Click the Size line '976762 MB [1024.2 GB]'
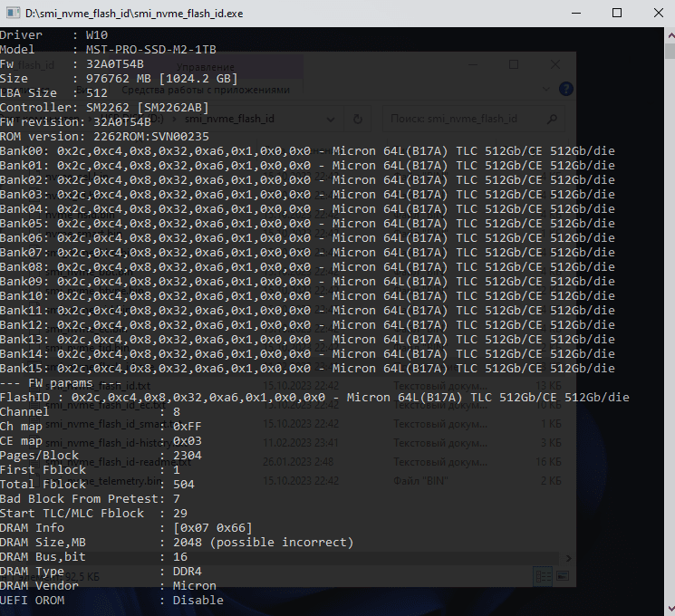 coord(162,78)
